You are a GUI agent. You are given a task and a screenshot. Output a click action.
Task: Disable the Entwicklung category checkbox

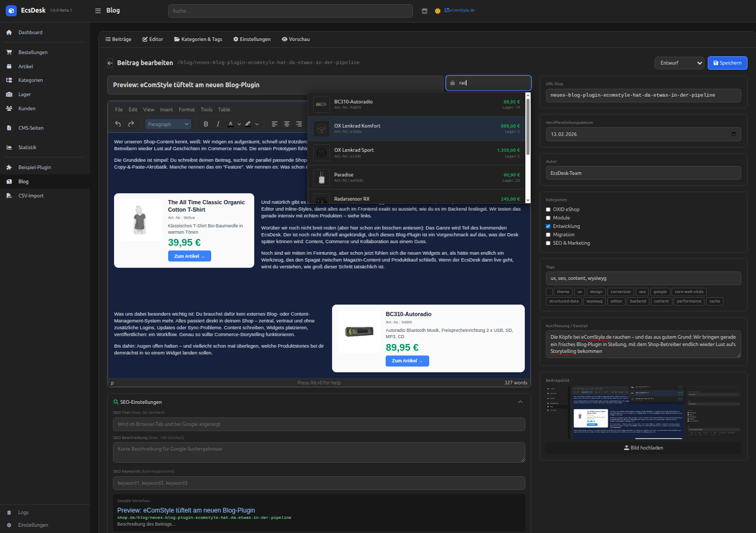point(548,226)
